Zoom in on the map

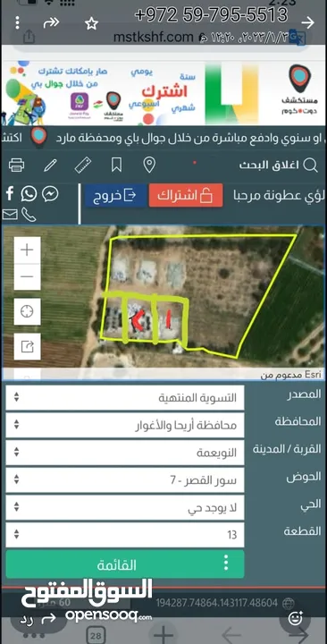pos(27,250)
